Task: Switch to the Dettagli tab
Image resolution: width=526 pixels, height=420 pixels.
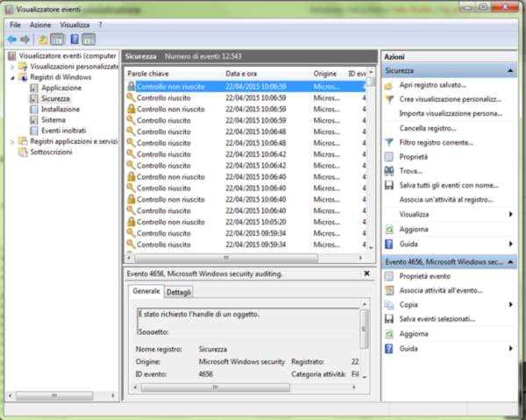Action: 179,292
